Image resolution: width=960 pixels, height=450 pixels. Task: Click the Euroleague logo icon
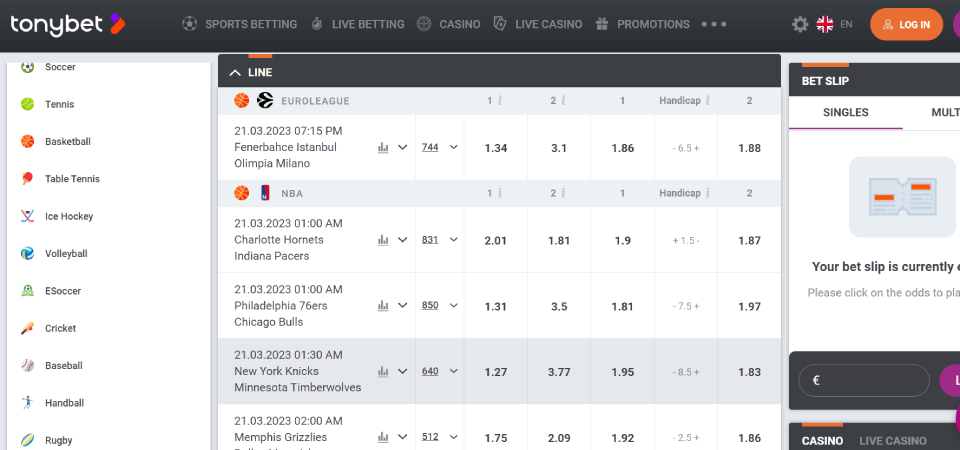pyautogui.click(x=265, y=100)
